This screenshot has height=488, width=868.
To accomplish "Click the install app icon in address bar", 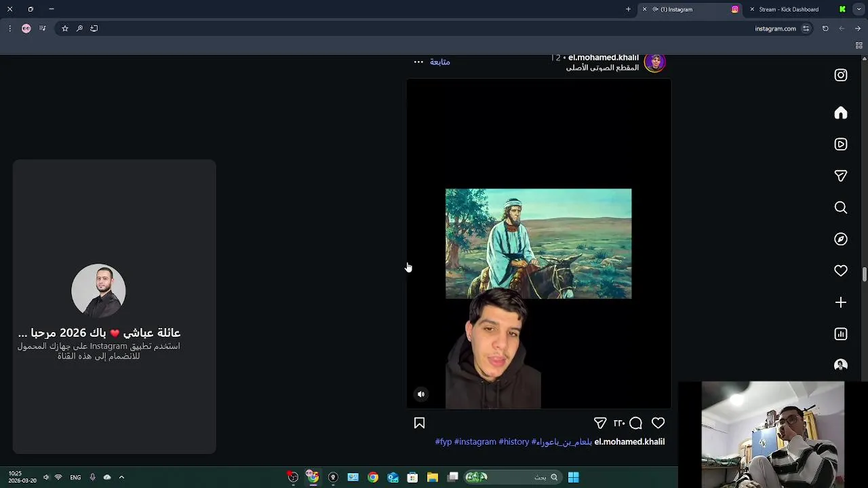I will coord(94,28).
